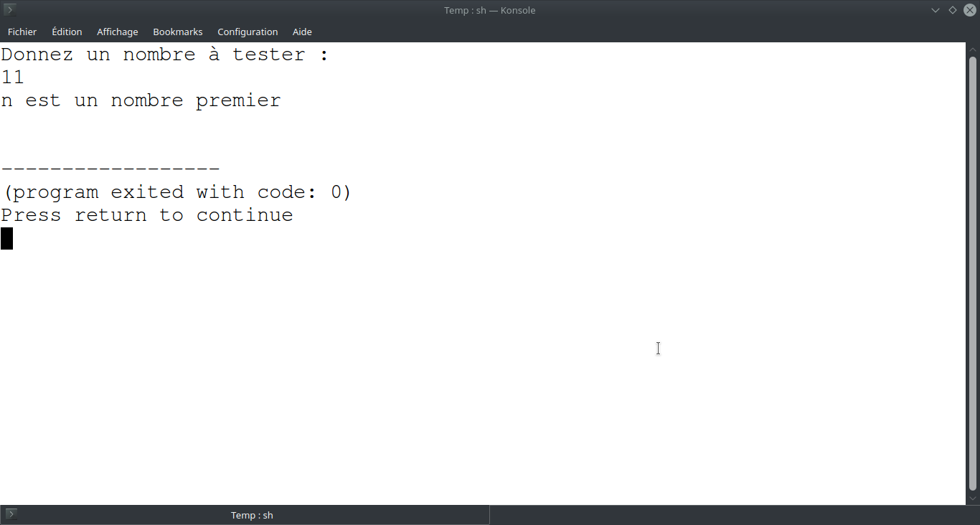
Task: Minimize the Konsole window
Action: pyautogui.click(x=936, y=10)
